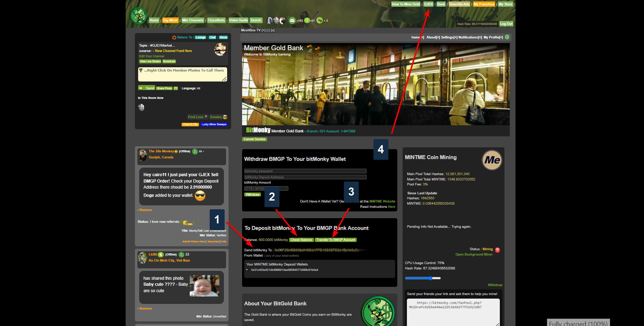The image size is (644, 326).
Task: Click the Search menu button
Action: click(x=256, y=20)
